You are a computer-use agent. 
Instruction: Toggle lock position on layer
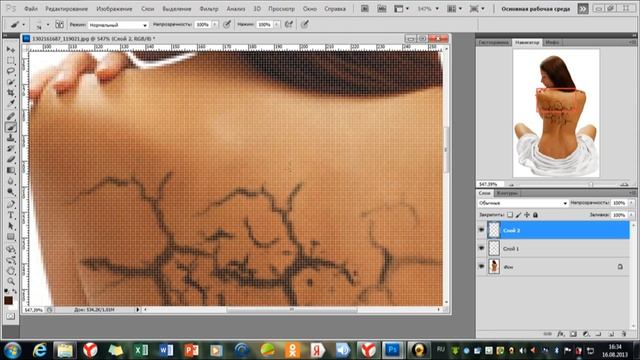[527, 215]
